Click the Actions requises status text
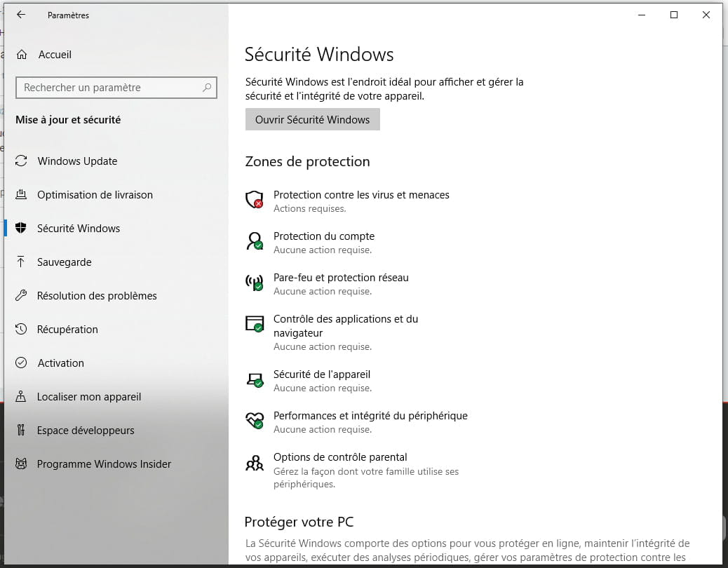This screenshot has width=728, height=568. click(x=310, y=209)
